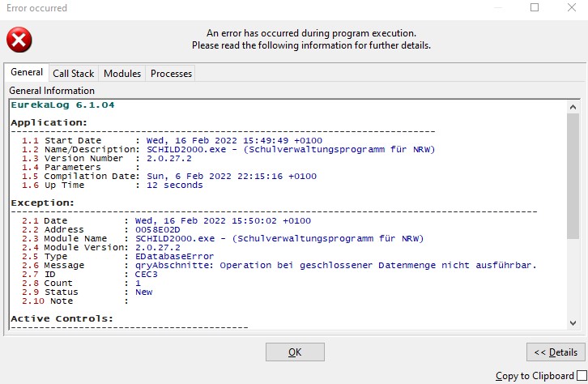The image size is (588, 384).
Task: Click the General Information label
Action: tap(52, 91)
